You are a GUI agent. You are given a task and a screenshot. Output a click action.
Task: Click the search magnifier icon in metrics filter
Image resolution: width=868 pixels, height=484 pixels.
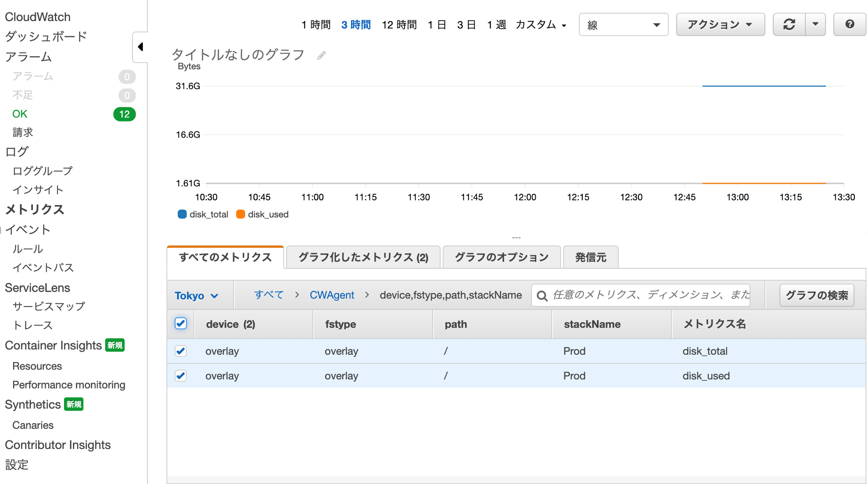(542, 296)
